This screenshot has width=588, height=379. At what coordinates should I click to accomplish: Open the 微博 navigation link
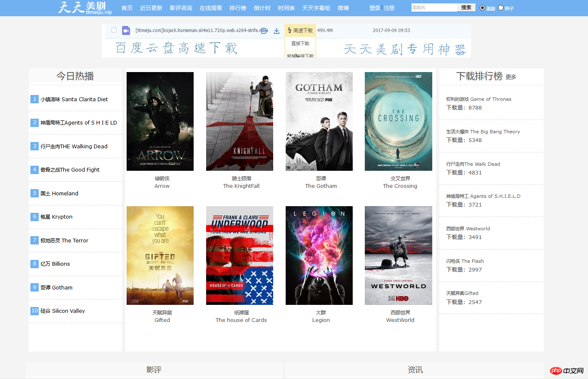coord(343,8)
